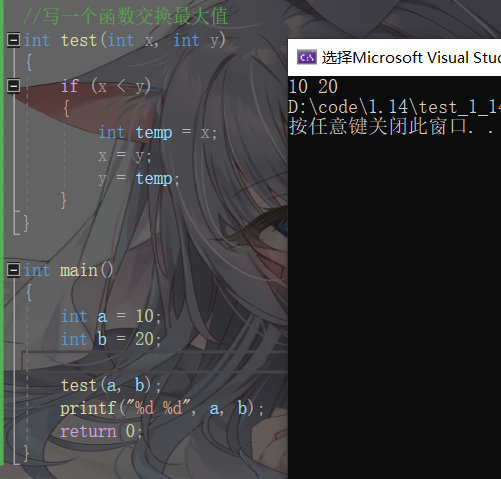Viewport: 501px width, 479px height.
Task: Click the 'int a = 10;' line
Action: 111,316
